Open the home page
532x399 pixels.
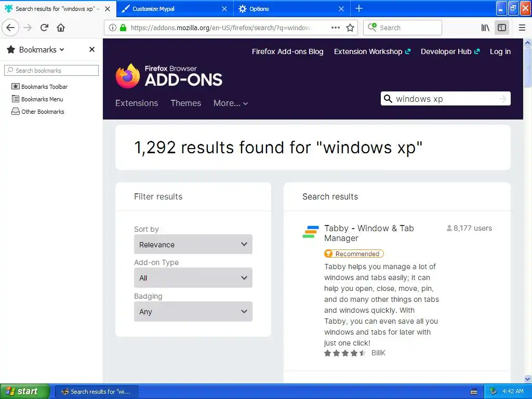click(x=61, y=28)
